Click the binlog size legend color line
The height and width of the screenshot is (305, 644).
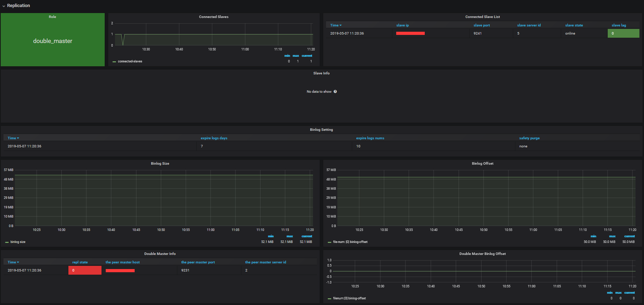point(7,242)
